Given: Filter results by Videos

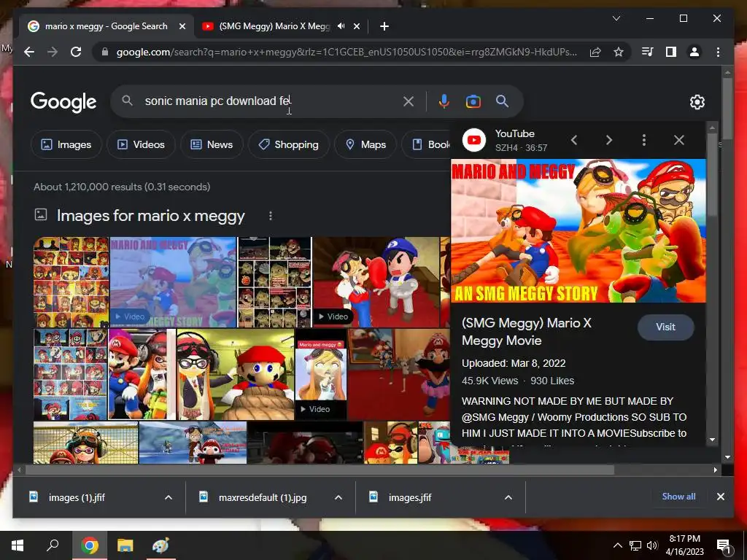Looking at the screenshot, I should [x=141, y=144].
